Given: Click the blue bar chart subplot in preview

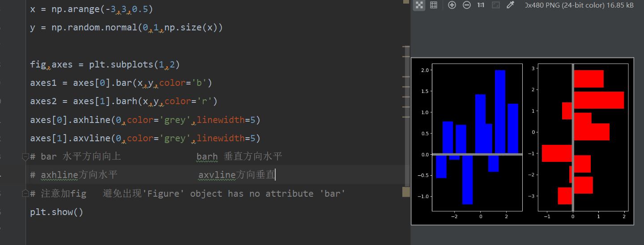Looking at the screenshot, I should coord(477,137).
